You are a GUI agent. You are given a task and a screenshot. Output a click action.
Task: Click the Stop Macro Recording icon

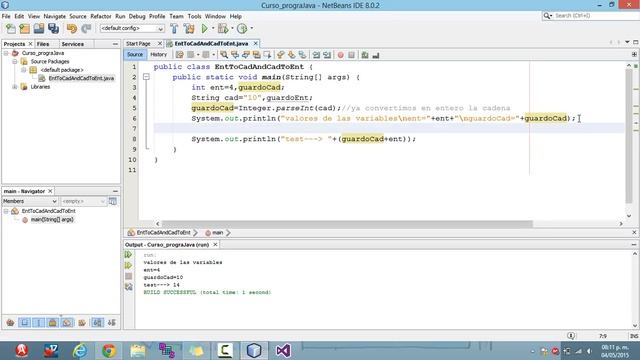[x=351, y=55]
